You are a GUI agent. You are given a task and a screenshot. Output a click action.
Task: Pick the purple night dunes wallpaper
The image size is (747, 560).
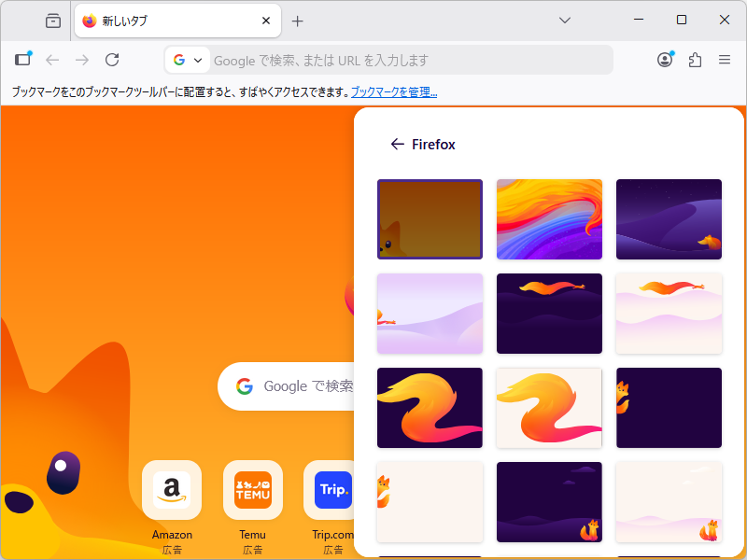tap(669, 219)
